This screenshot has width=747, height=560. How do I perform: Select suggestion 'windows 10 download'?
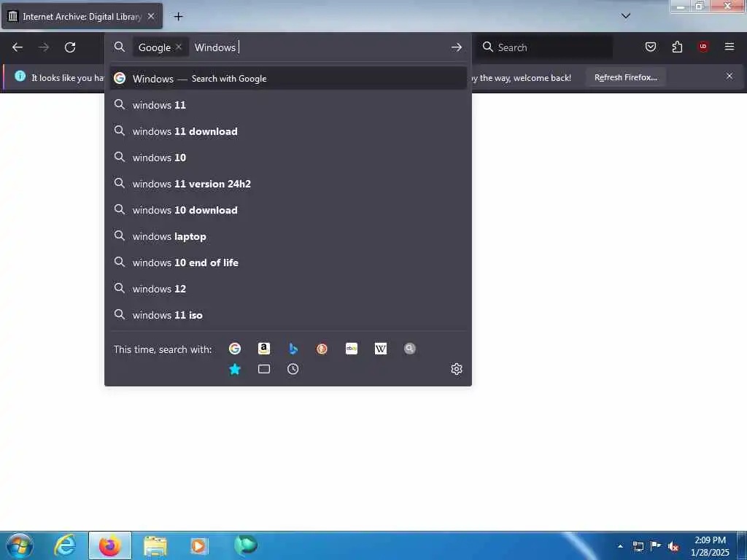point(288,210)
